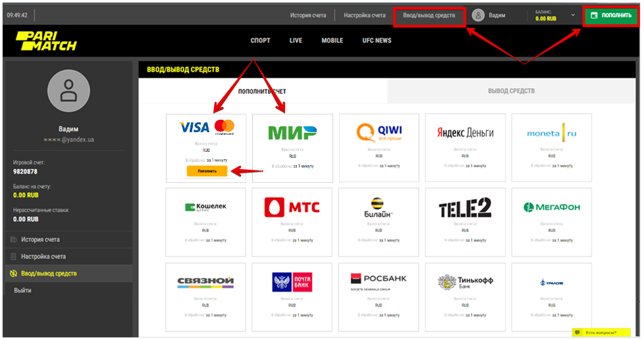Select Яндекс Деньги payment option
This screenshot has height=340, width=644.
click(x=465, y=148)
